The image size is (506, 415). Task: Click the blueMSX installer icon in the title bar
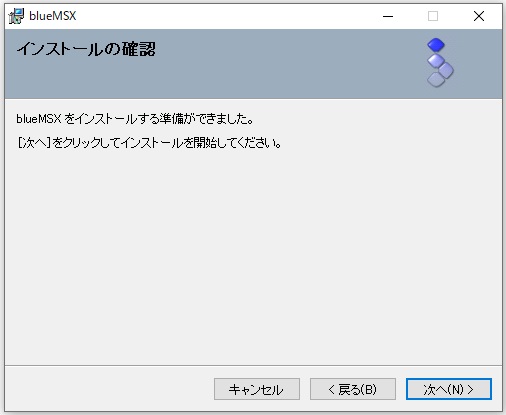16,16
